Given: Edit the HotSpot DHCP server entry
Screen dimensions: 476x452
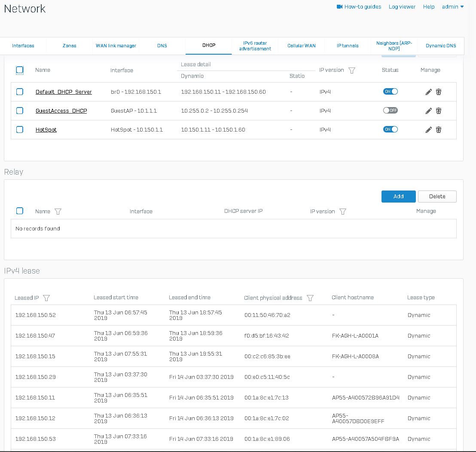Looking at the screenshot, I should click(x=428, y=130).
